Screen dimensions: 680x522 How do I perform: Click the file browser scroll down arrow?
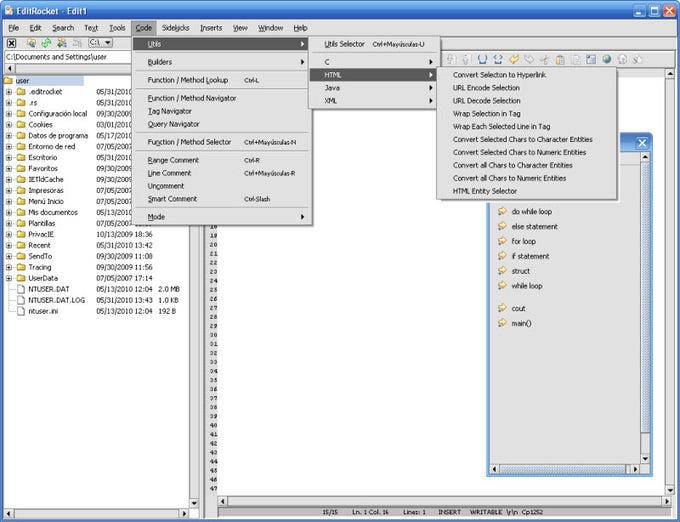(x=194, y=503)
